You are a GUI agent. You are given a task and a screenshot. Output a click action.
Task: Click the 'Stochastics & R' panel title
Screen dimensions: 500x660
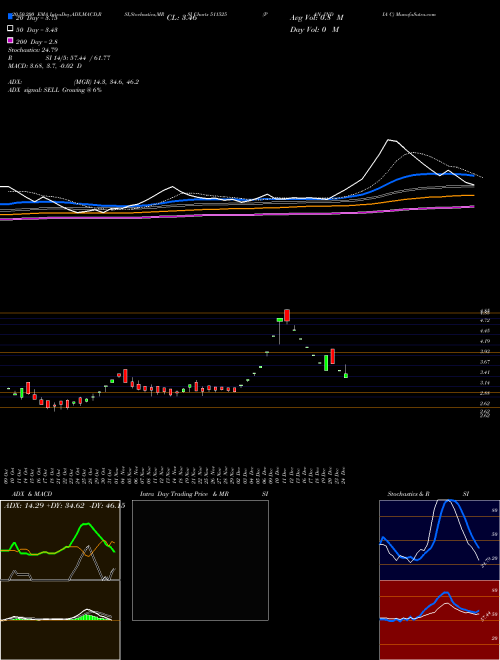pyautogui.click(x=408, y=494)
